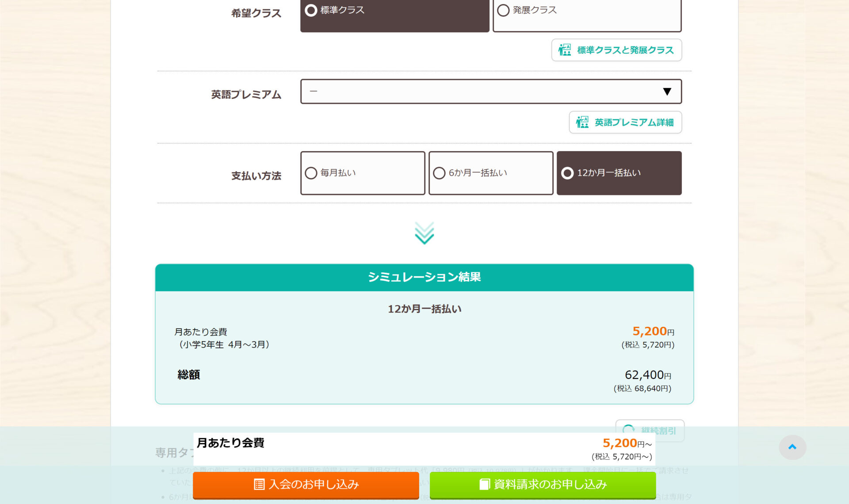Image resolution: width=849 pixels, height=504 pixels.
Task: Click 入会のお申し込み orange button
Action: point(306,485)
